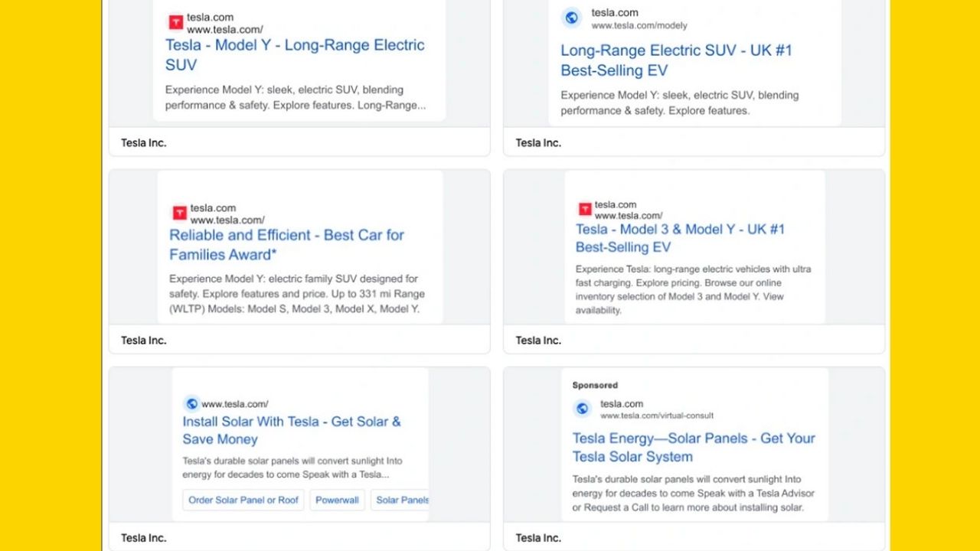Viewport: 980px width, 551px height.
Task: Click 'Tesla Inc.' advertiser label under Model 3 & Model Y ad
Action: click(538, 341)
